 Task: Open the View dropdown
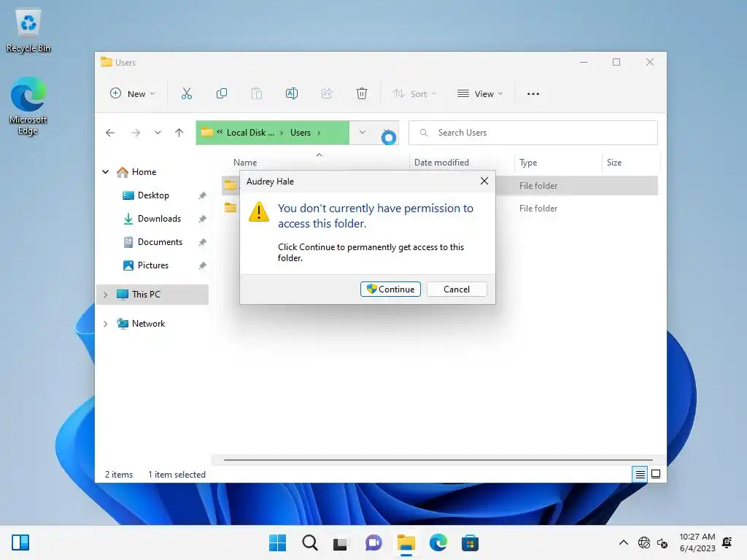480,94
